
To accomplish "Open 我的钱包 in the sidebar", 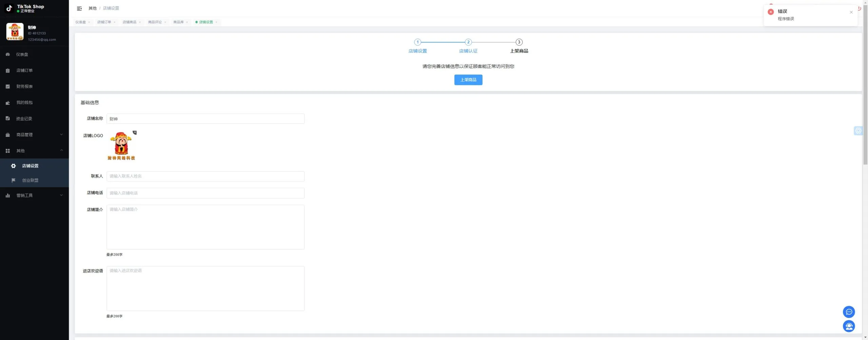I will [x=34, y=102].
